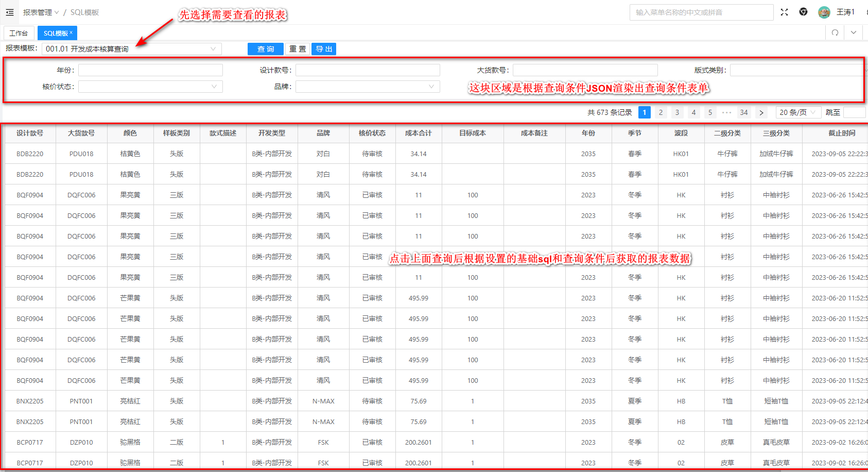
Task: Open the 品牌 dropdown filter
Action: click(368, 87)
